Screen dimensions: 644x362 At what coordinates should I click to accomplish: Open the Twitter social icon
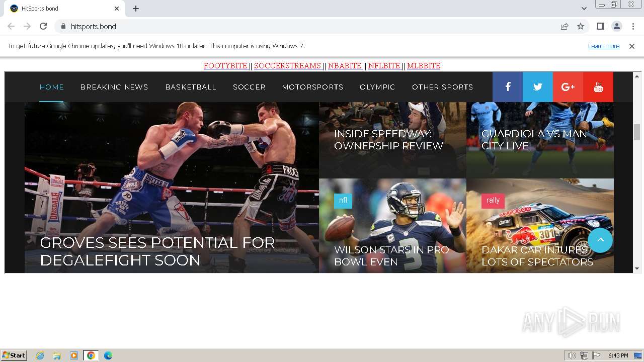pos(538,87)
